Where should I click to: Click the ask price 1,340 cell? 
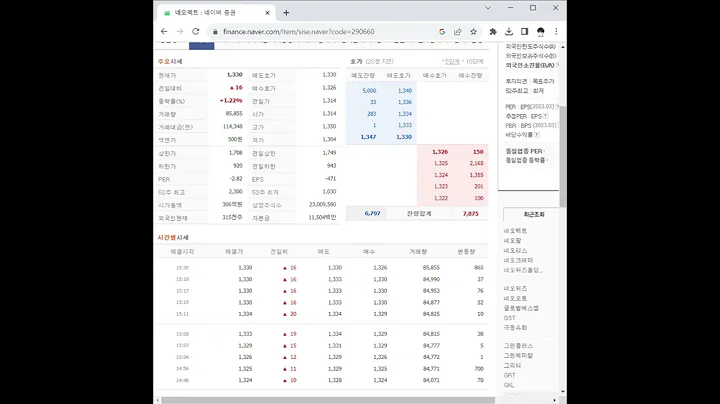click(405, 91)
